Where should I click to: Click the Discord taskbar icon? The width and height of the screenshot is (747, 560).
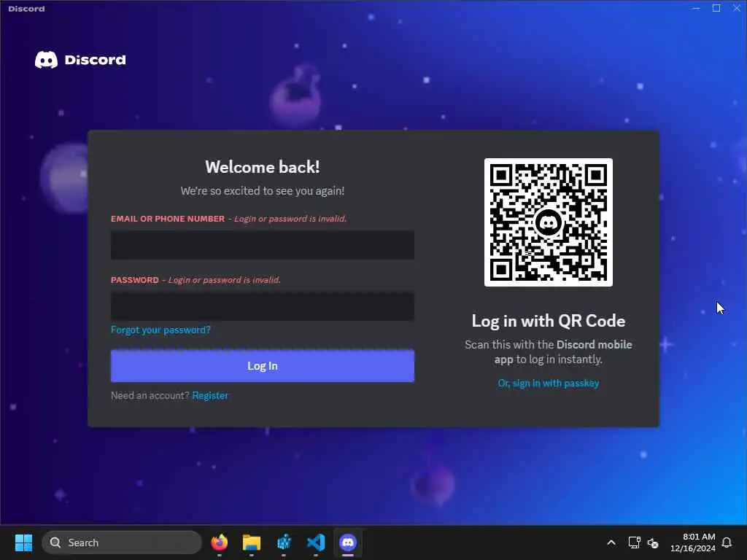(x=348, y=542)
